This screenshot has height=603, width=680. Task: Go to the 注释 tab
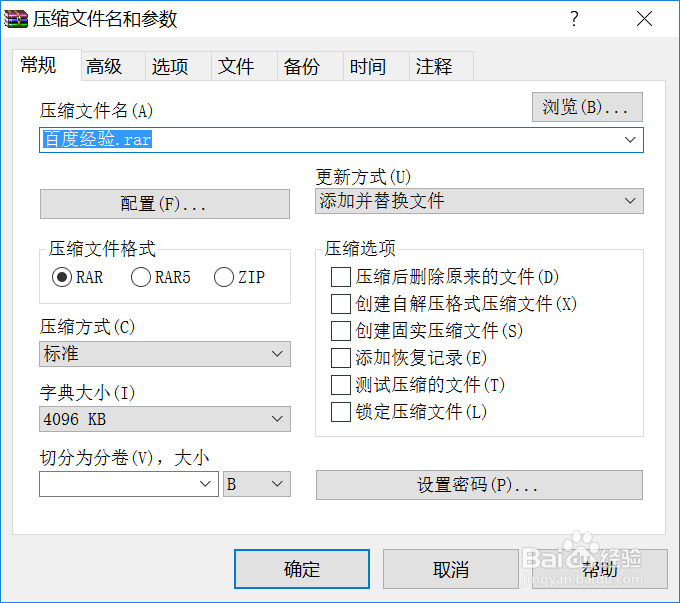pyautogui.click(x=434, y=67)
